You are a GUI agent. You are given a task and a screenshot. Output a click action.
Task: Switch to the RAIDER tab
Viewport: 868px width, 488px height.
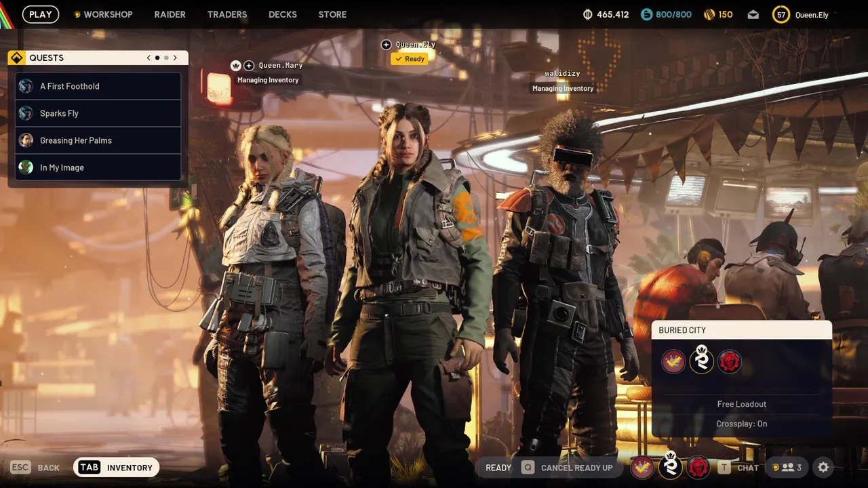point(170,14)
